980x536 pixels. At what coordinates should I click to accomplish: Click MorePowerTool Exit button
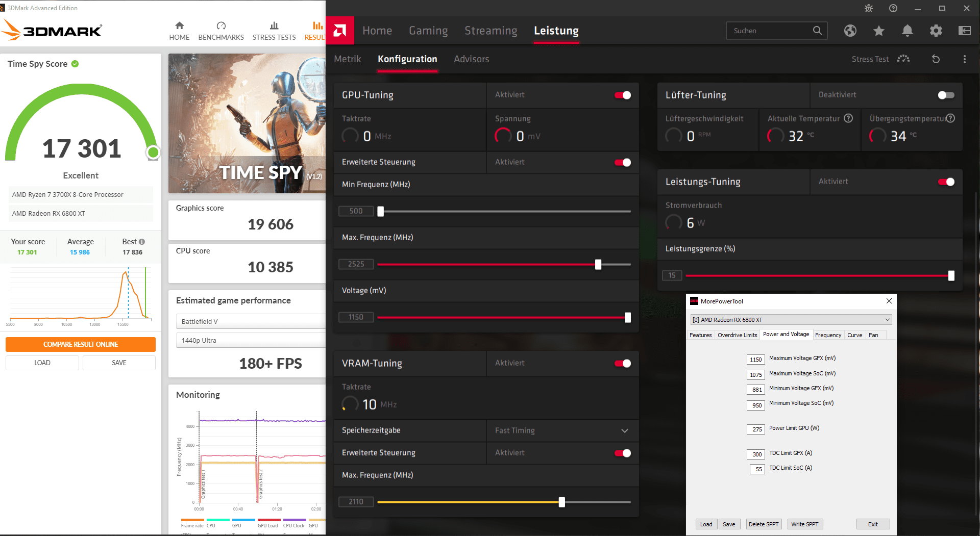click(873, 524)
